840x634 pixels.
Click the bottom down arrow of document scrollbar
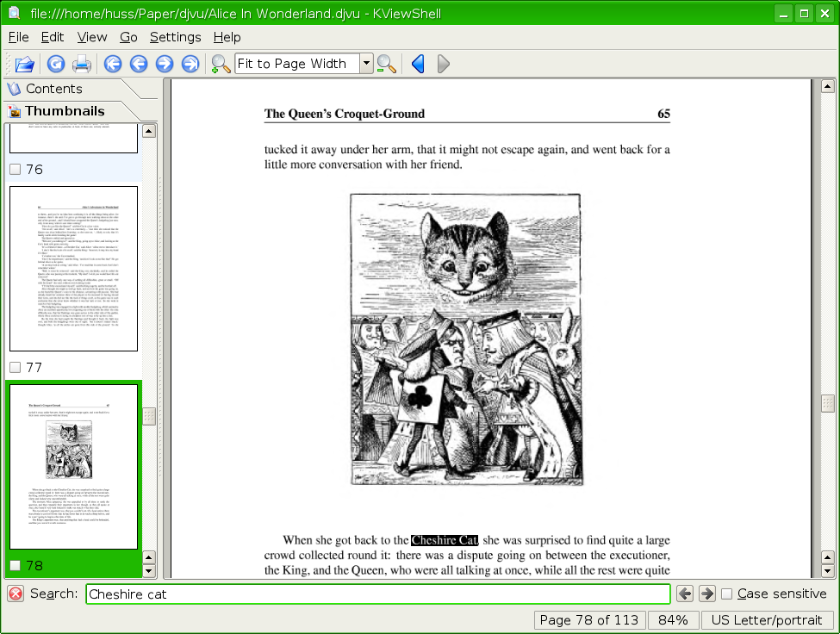coord(828,571)
